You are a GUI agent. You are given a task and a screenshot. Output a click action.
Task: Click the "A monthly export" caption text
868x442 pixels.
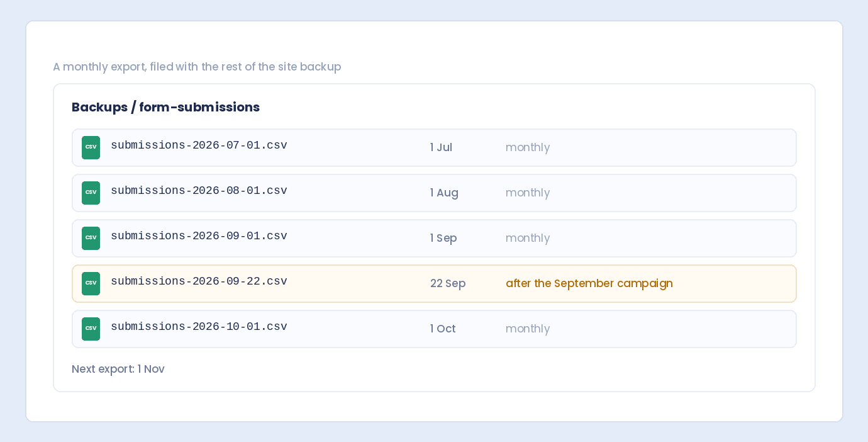point(197,67)
